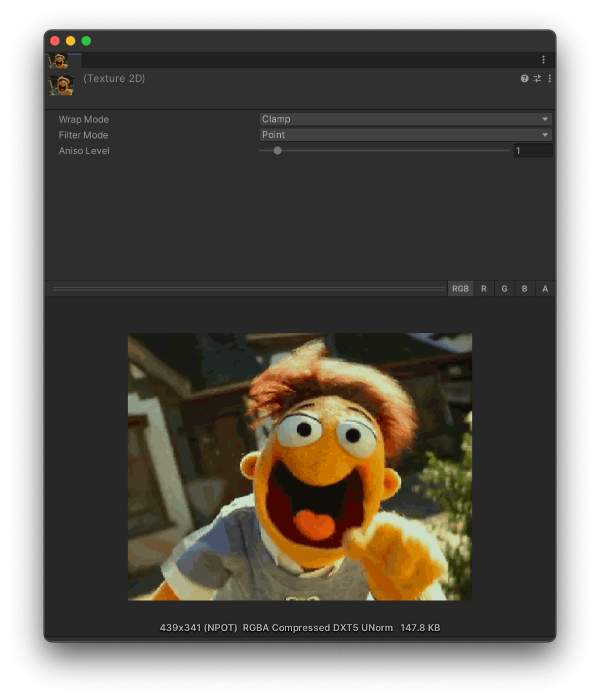Click the Aniso Level value field
The height and width of the screenshot is (700, 600).
click(533, 150)
